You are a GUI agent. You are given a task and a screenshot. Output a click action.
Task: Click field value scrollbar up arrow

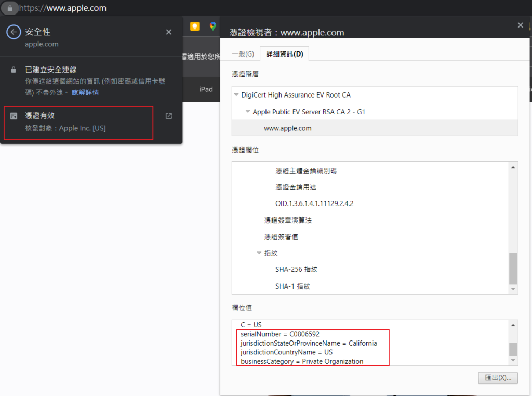[513, 325]
